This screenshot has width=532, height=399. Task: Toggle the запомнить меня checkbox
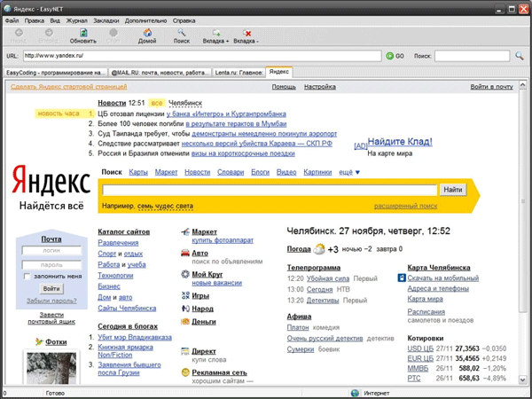click(27, 277)
